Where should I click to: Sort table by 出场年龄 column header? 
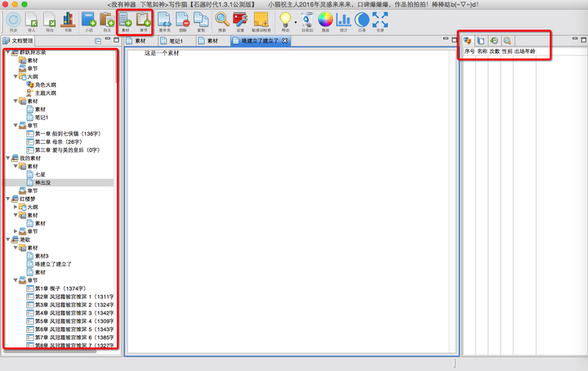(524, 51)
